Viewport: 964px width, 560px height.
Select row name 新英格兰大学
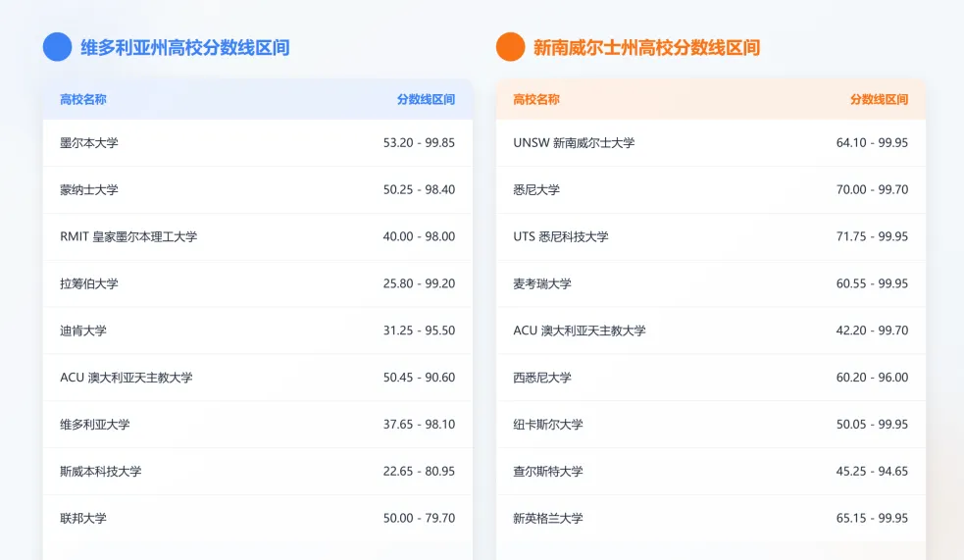548,519
